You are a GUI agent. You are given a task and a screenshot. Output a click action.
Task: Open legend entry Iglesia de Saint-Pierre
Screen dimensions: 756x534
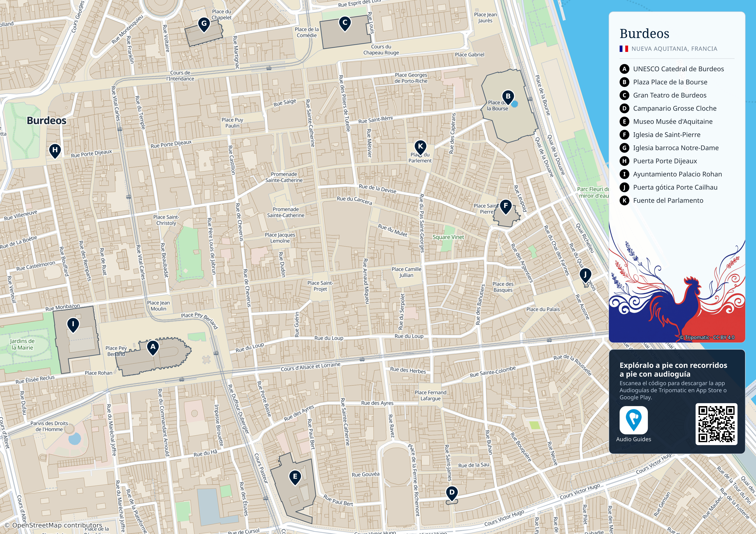[660, 135]
